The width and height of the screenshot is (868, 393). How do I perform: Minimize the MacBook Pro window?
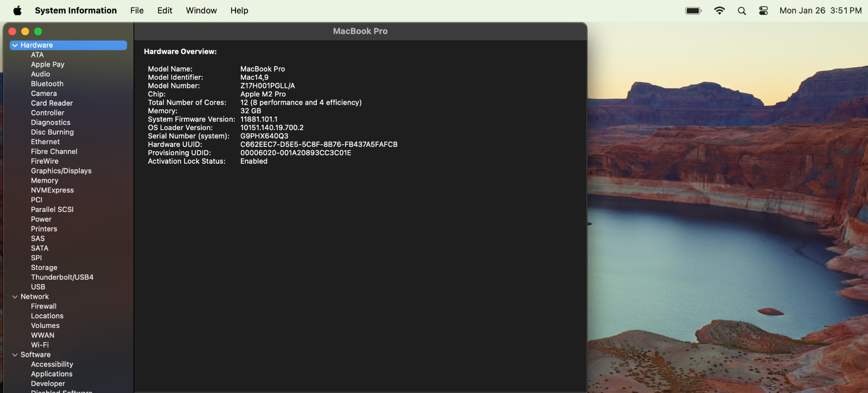pyautogui.click(x=25, y=31)
